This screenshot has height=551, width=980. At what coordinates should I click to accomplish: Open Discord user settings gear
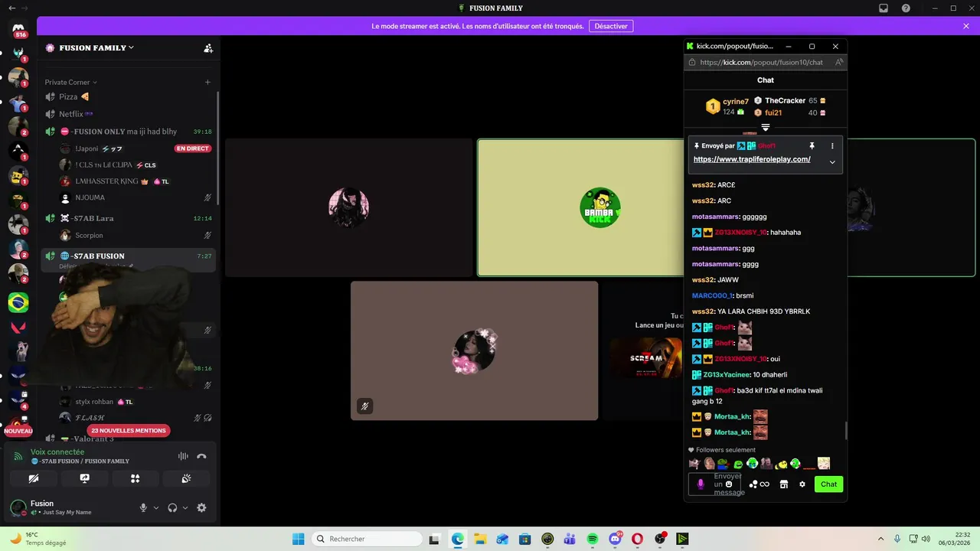click(x=201, y=507)
